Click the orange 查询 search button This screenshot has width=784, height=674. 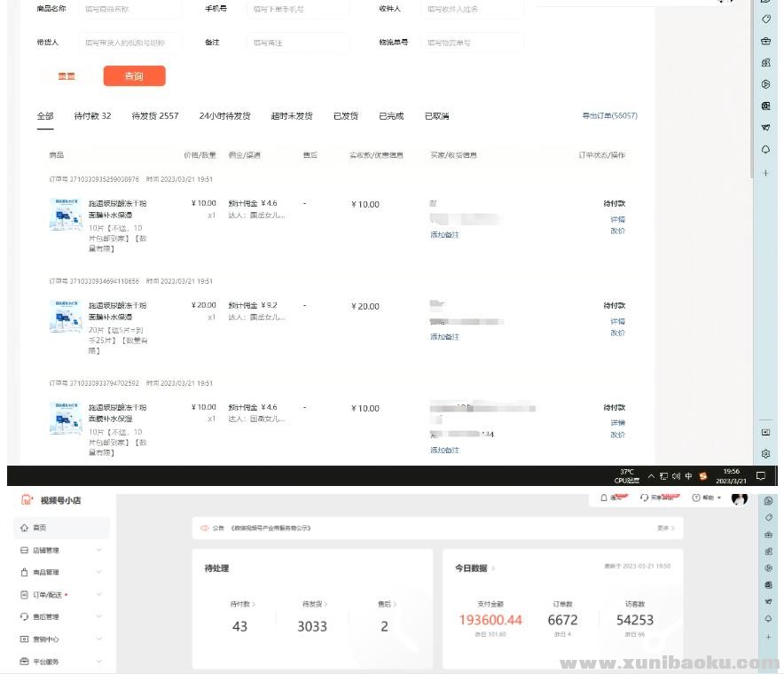[x=134, y=76]
